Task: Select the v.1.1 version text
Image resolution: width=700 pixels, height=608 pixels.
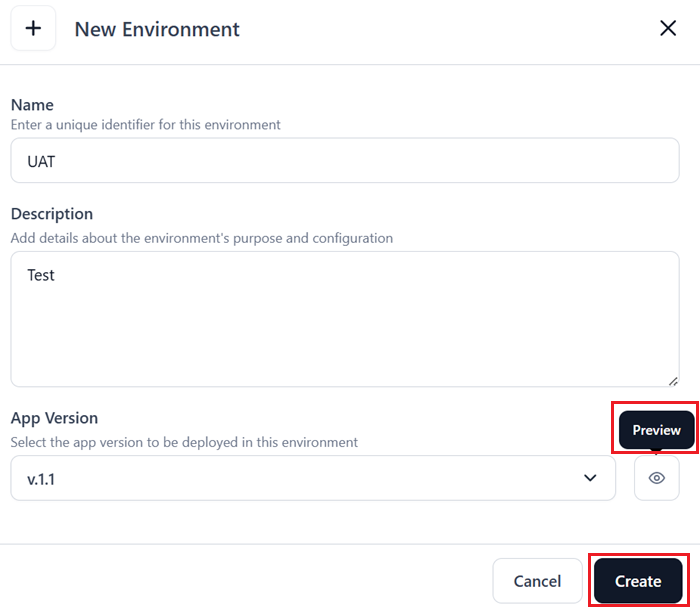Action: [x=41, y=479]
